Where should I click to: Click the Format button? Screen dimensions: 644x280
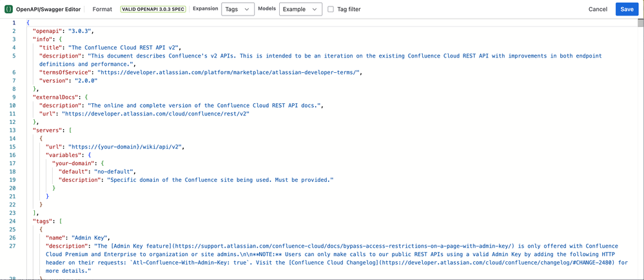[x=102, y=9]
